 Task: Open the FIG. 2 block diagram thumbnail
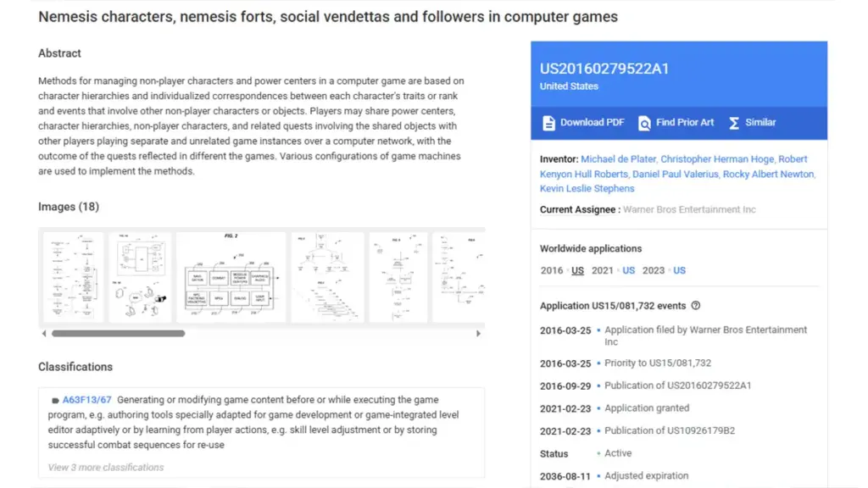point(231,277)
